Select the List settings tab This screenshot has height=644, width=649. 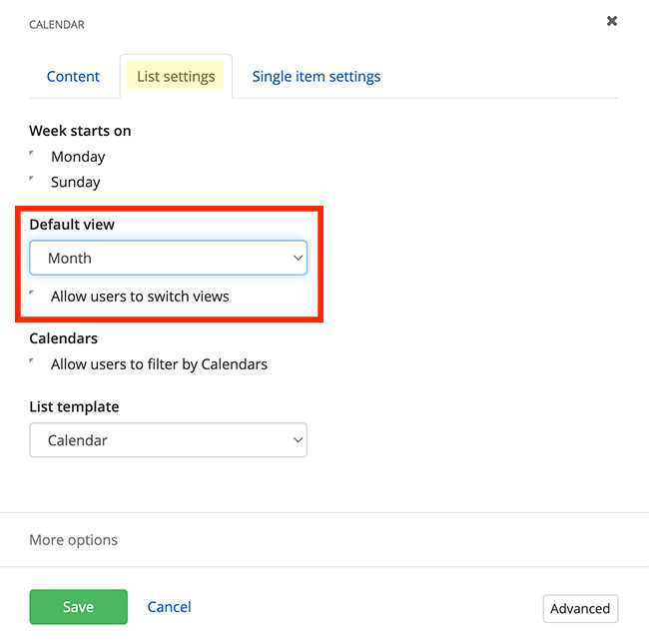(176, 77)
